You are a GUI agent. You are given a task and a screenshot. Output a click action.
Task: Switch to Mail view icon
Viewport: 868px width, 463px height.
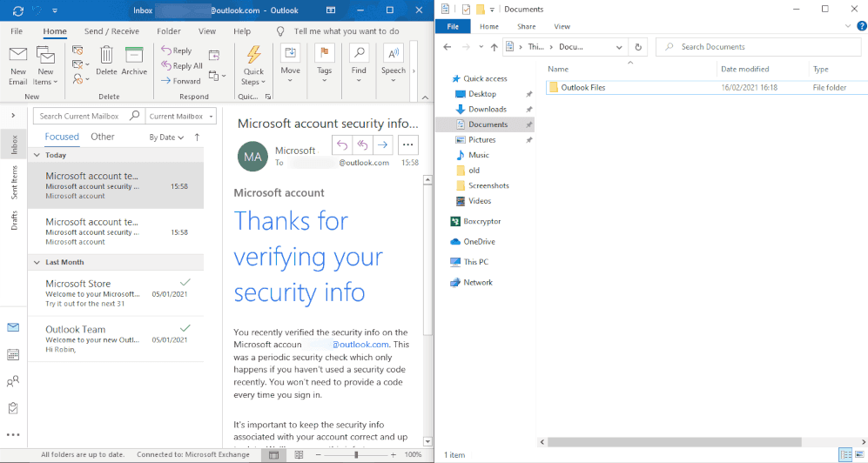click(x=13, y=327)
